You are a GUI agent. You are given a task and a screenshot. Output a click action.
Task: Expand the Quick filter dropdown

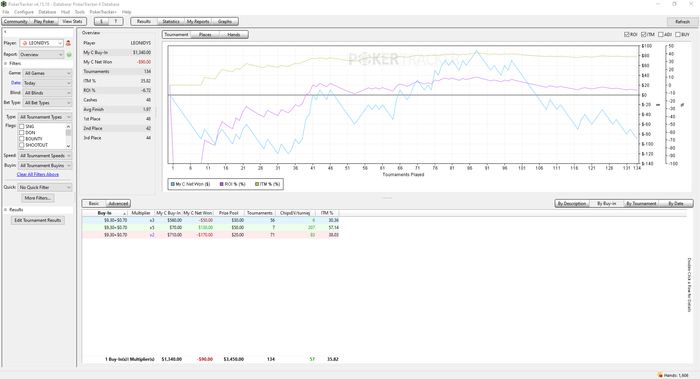click(45, 187)
